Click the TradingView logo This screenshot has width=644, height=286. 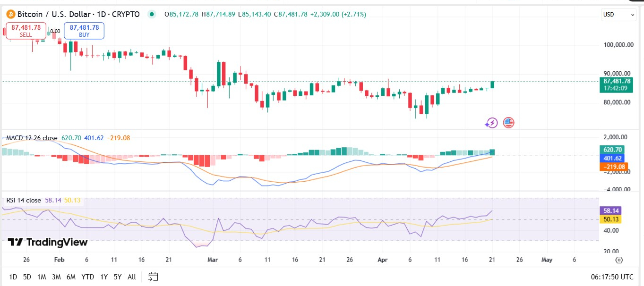pos(48,242)
